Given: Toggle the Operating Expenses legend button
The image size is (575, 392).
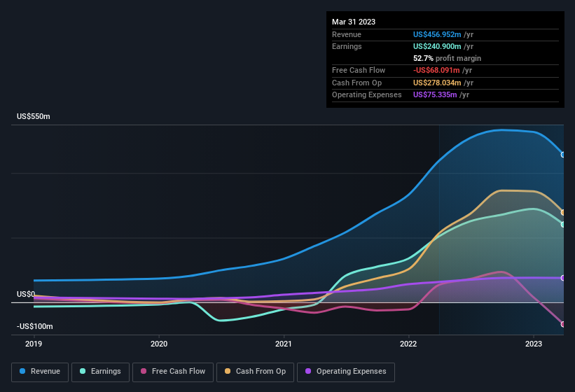Looking at the screenshot, I should pos(346,372).
